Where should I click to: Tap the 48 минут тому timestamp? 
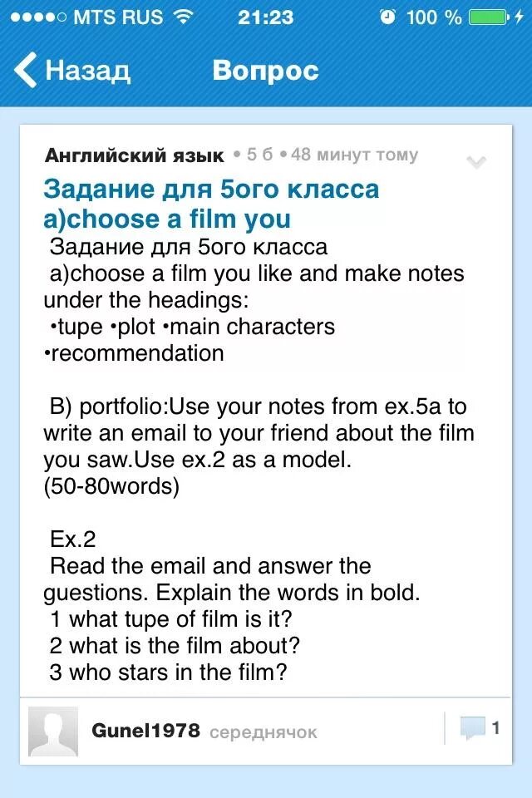(355, 155)
